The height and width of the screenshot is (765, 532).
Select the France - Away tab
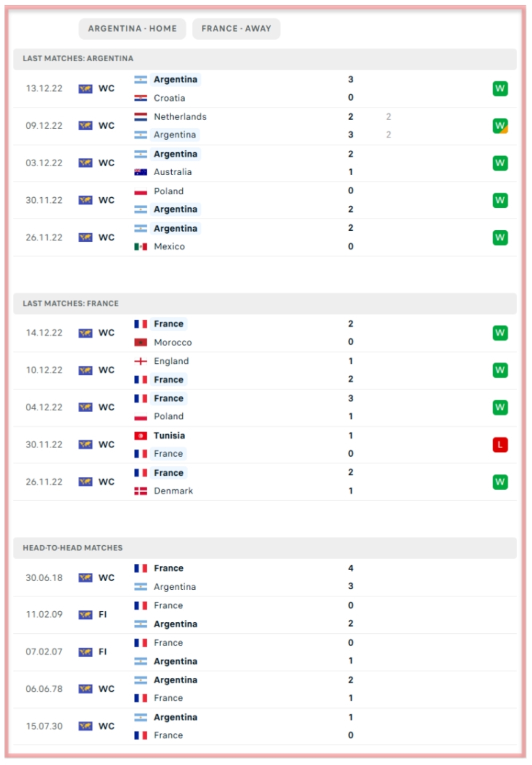point(236,29)
